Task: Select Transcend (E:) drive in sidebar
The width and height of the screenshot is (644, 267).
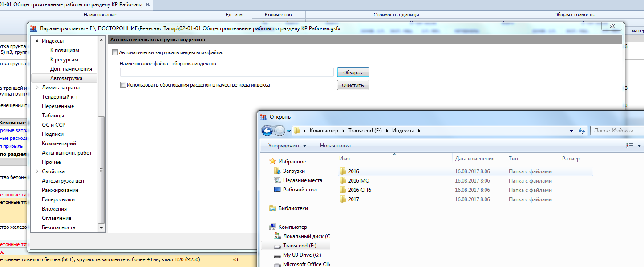Action: 296,246
